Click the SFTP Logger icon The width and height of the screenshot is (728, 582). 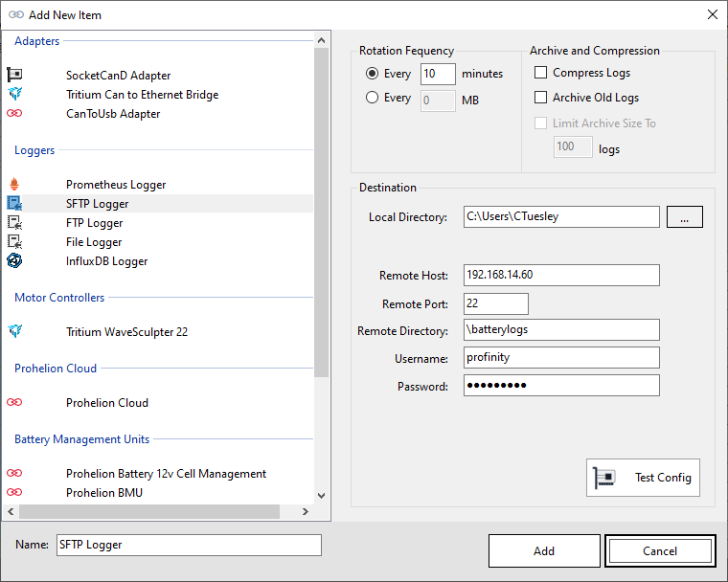click(14, 203)
